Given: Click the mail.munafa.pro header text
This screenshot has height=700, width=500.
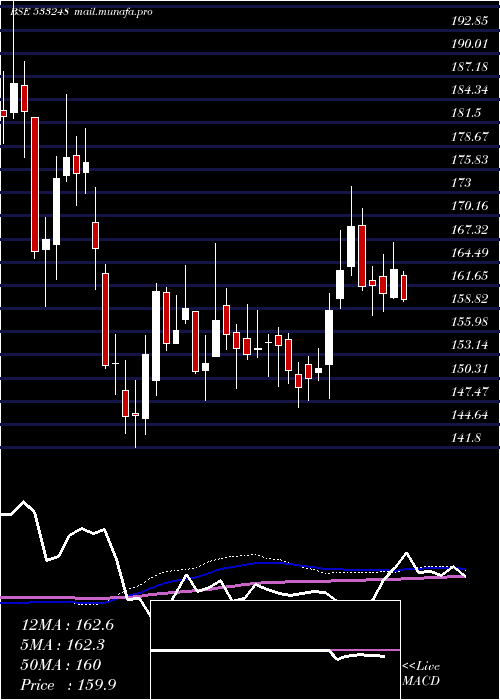Looking at the screenshot, I should pyautogui.click(x=113, y=12).
